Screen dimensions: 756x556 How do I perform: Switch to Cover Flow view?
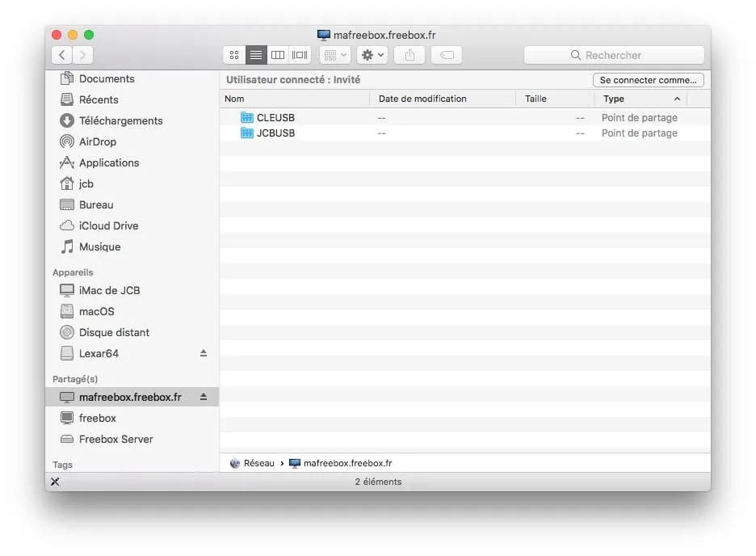click(x=300, y=55)
